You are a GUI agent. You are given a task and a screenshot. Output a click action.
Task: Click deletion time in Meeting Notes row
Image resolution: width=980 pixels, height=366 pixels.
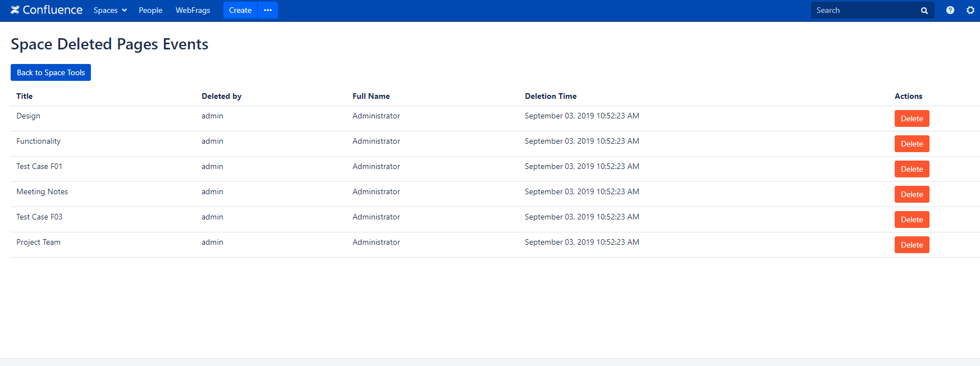coord(582,191)
